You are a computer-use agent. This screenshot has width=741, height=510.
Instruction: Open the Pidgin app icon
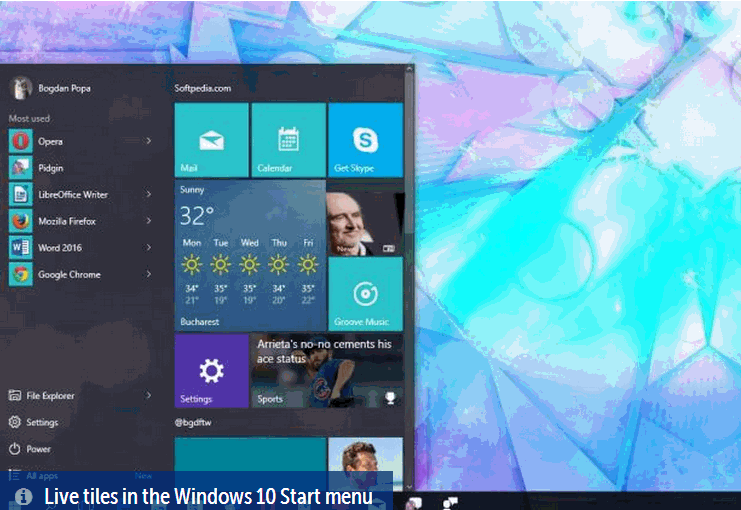click(x=21, y=168)
